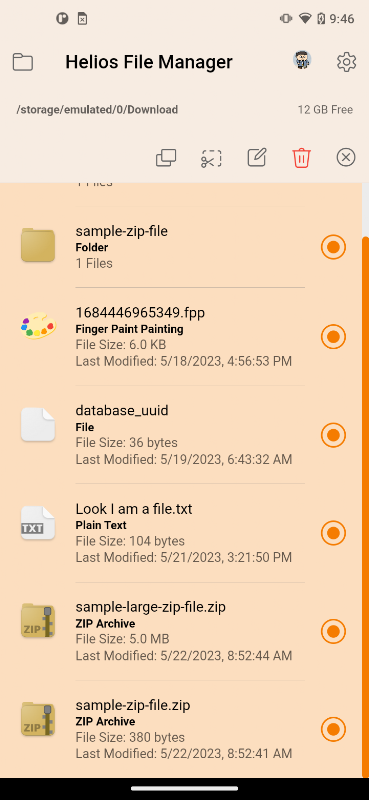Toggle the selection for 1684446965349.fpp
The height and width of the screenshot is (800, 369).
(333, 337)
